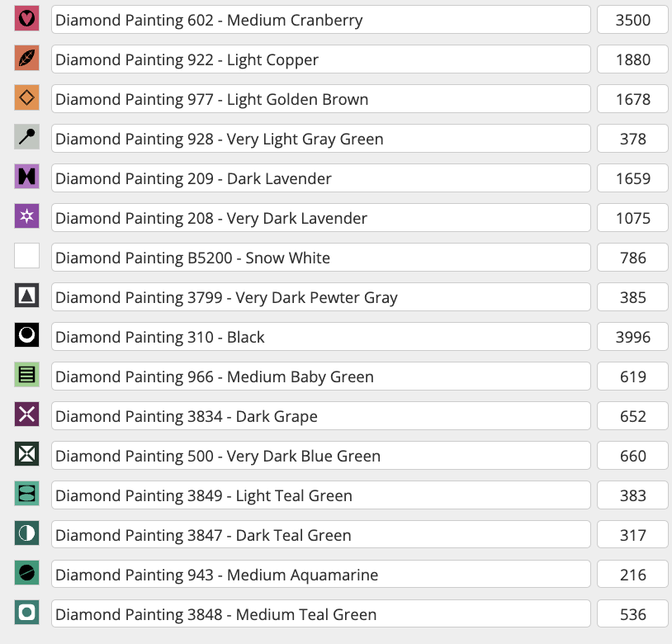Viewport: 672px width, 644px height.
Task: Click the blank Snow White color swatch
Action: [26, 258]
